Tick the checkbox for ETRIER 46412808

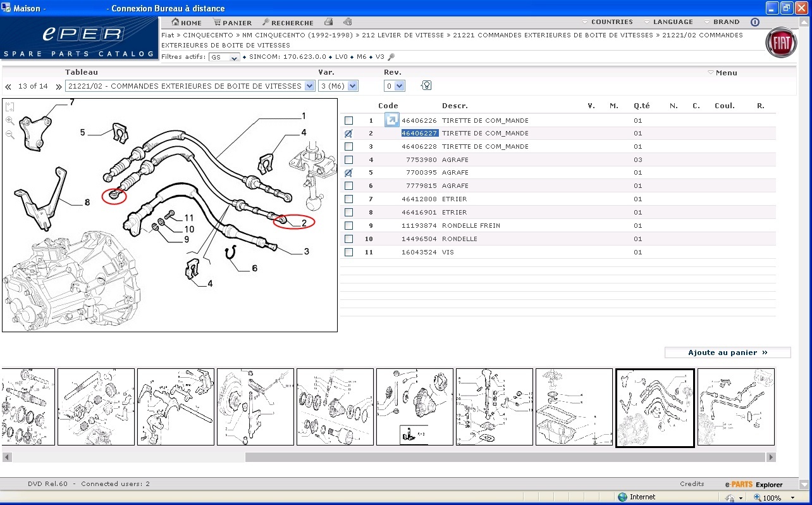tap(348, 199)
